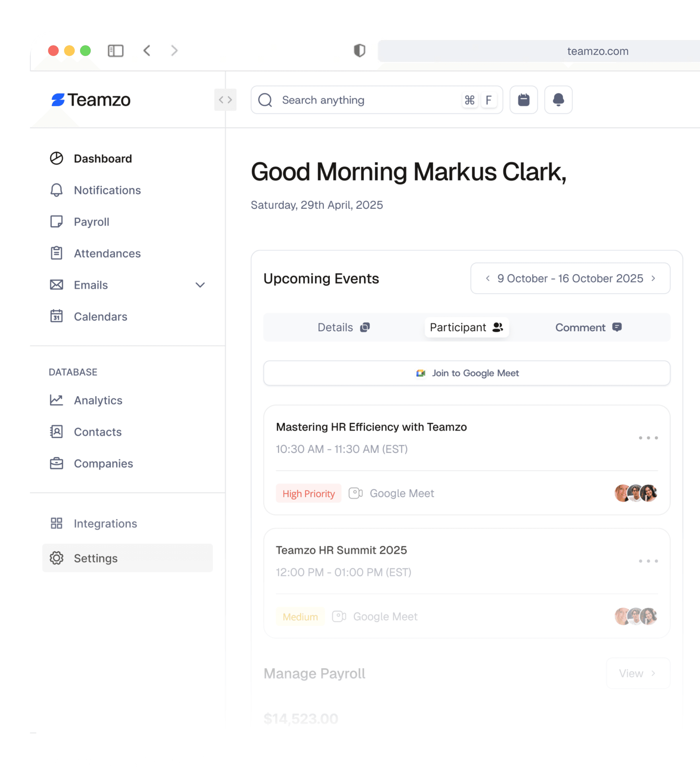Click participant avatars on HR Summit event
This screenshot has height=782, width=700.
636,617
